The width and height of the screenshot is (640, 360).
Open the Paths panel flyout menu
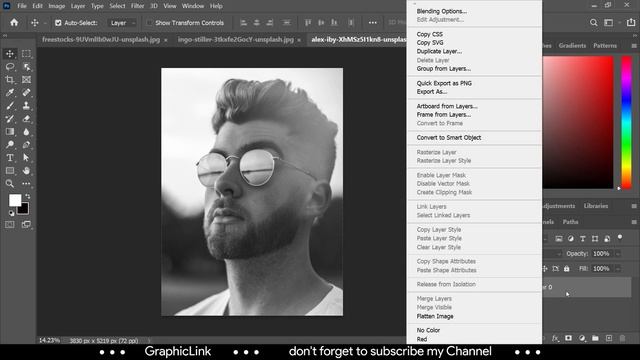[x=634, y=222]
